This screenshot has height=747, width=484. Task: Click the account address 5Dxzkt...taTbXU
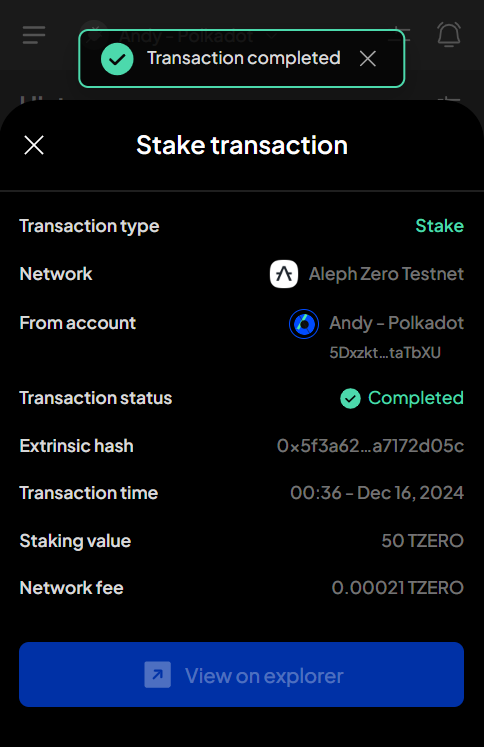385,353
